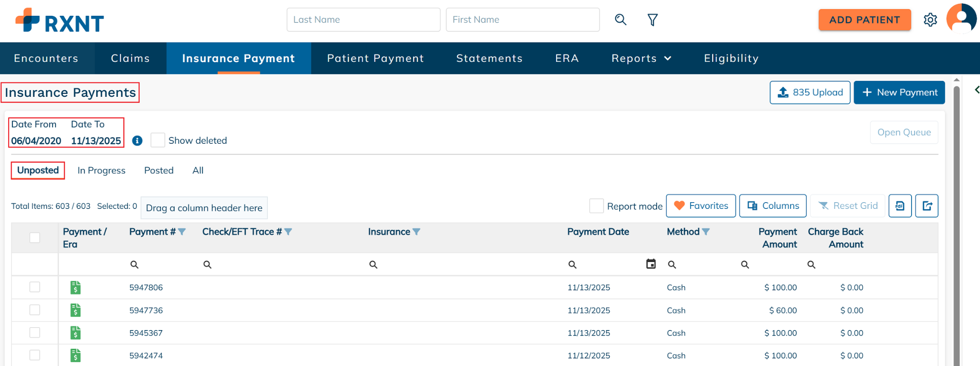Click the export grid share icon
The image size is (980, 366).
click(x=926, y=206)
